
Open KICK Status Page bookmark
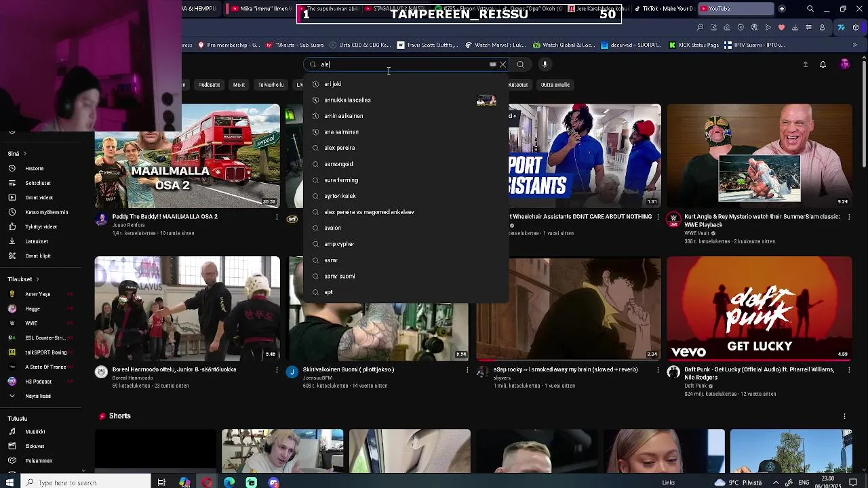click(x=694, y=45)
